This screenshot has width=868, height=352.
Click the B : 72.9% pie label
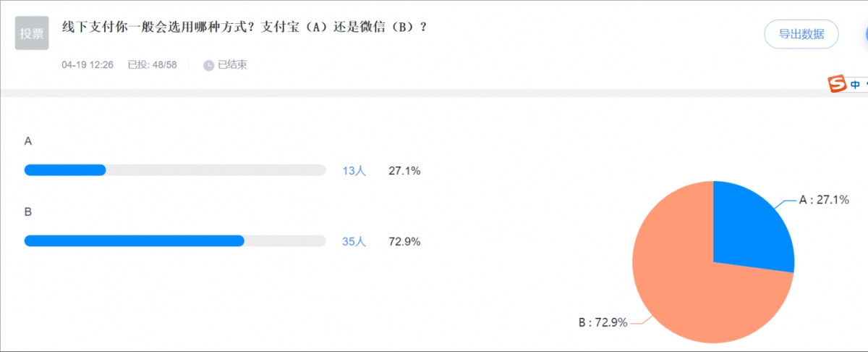602,322
